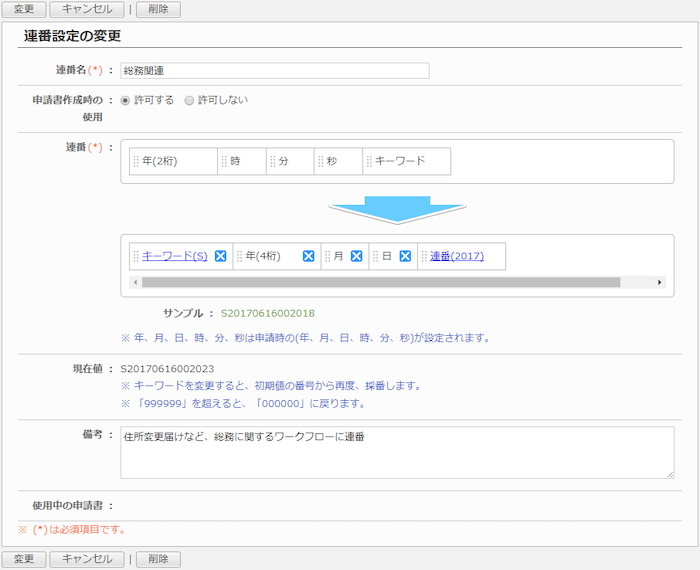The image size is (700, 570).
Task: Select the 許可する radio option
Action: coord(125,100)
